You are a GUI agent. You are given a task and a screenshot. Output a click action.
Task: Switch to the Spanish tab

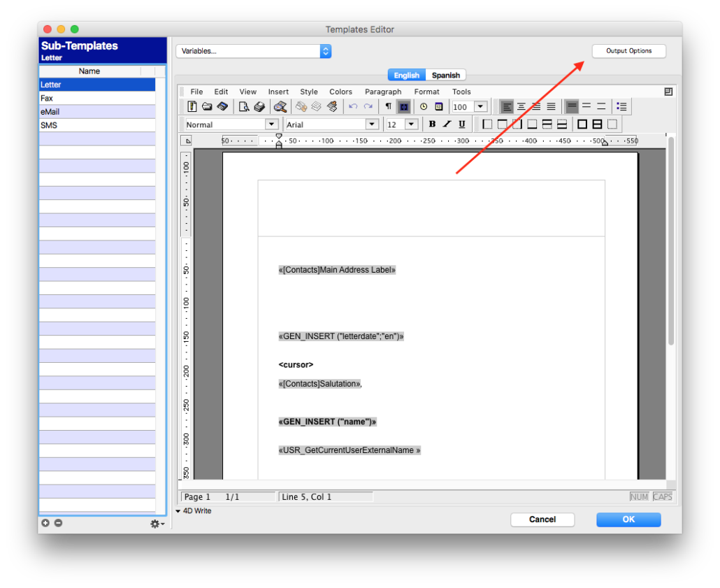[x=445, y=76]
